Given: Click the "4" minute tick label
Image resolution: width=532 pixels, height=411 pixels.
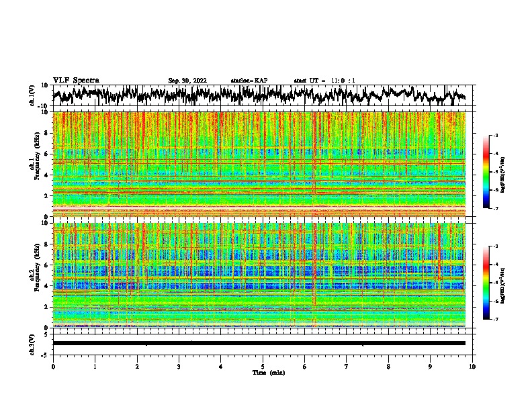Looking at the screenshot, I should pyautogui.click(x=221, y=367).
